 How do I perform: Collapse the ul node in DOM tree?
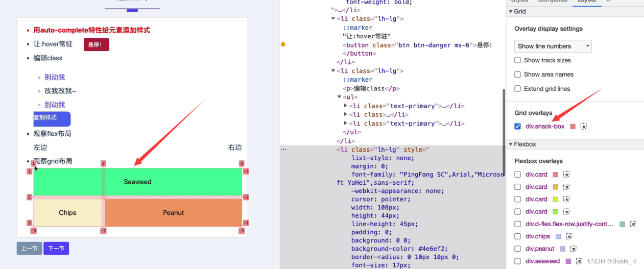point(340,97)
